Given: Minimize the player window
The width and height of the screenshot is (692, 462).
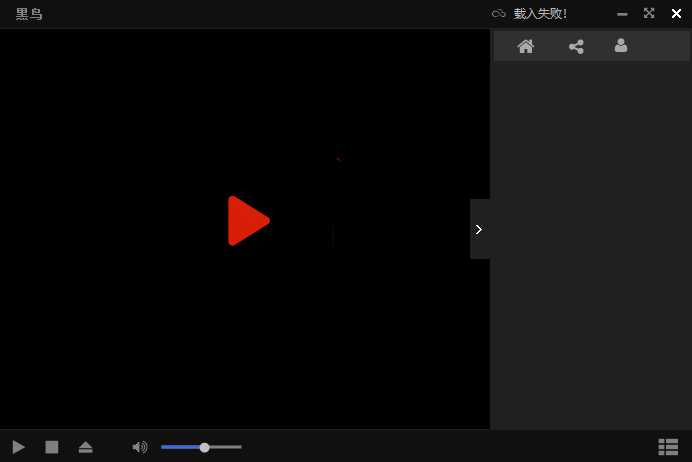Looking at the screenshot, I should tap(622, 14).
